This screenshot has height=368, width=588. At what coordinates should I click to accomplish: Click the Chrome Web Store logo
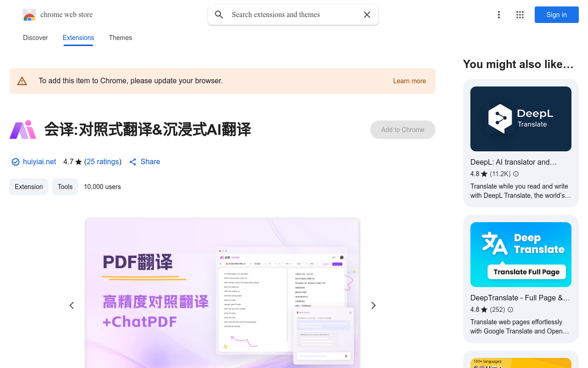[29, 14]
